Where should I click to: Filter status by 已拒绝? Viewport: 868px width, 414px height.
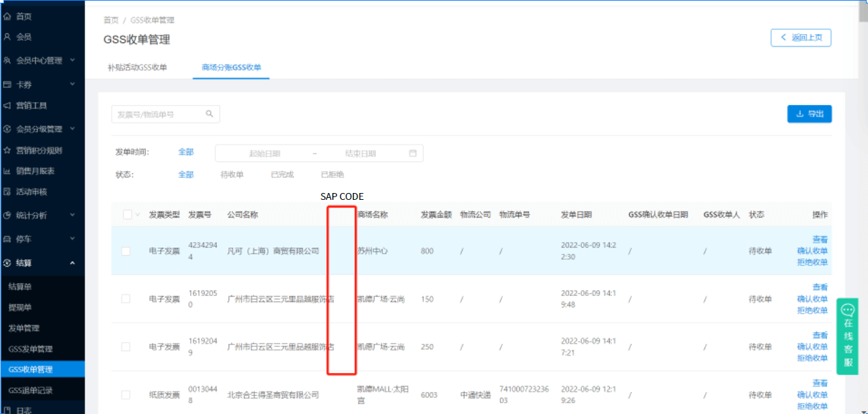point(332,175)
